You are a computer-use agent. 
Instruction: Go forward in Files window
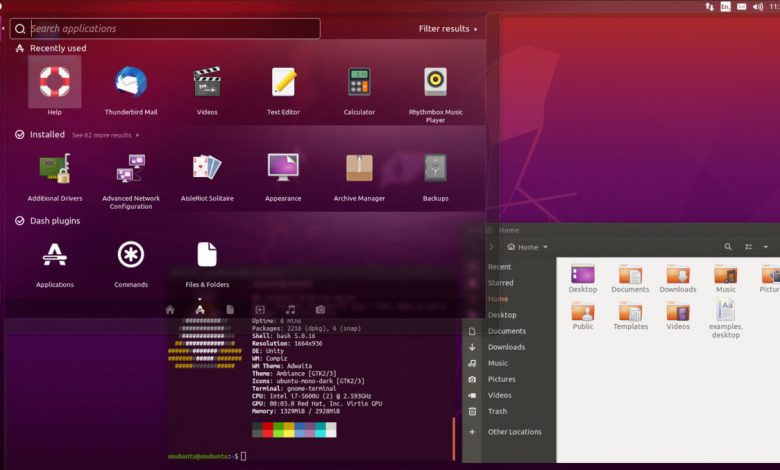pyautogui.click(x=491, y=247)
